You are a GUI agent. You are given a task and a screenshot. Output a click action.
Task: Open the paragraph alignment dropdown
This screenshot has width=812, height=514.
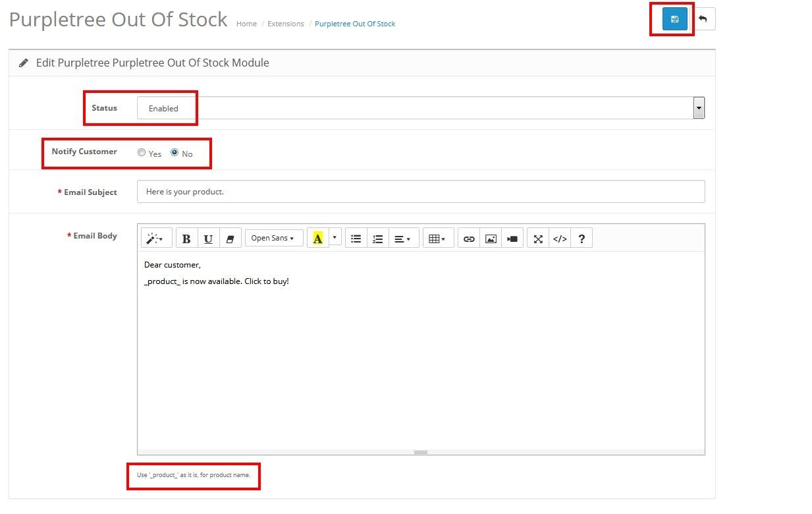point(403,239)
